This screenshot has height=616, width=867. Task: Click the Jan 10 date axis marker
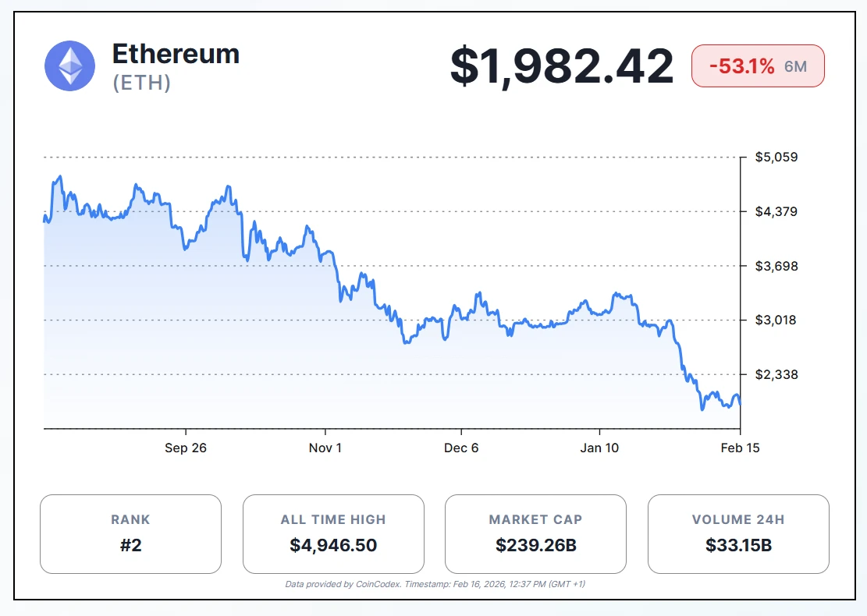pyautogui.click(x=599, y=448)
